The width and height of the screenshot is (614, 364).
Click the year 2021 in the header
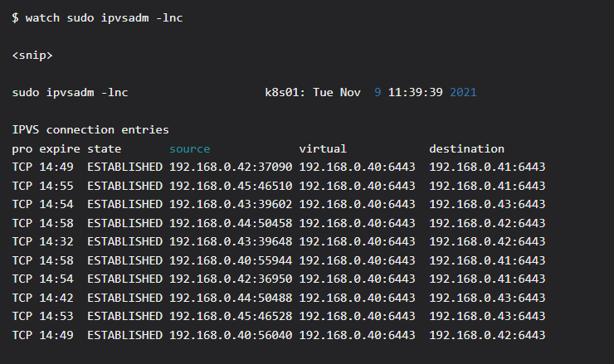(x=463, y=92)
